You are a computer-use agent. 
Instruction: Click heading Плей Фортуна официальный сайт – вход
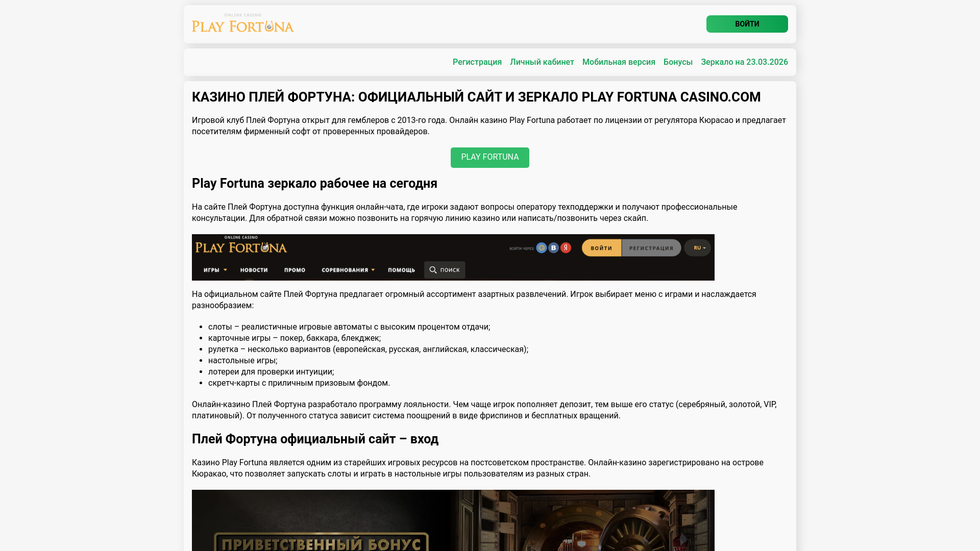pos(315,439)
